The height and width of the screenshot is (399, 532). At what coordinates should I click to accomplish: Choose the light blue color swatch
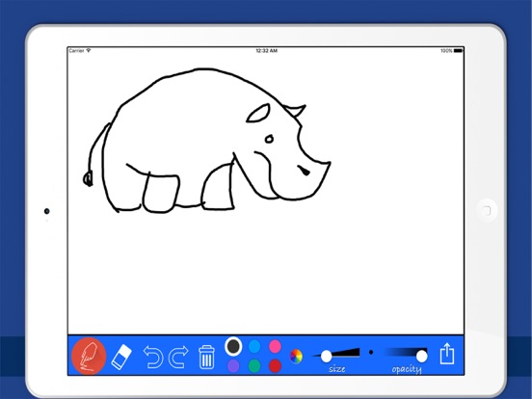254,346
